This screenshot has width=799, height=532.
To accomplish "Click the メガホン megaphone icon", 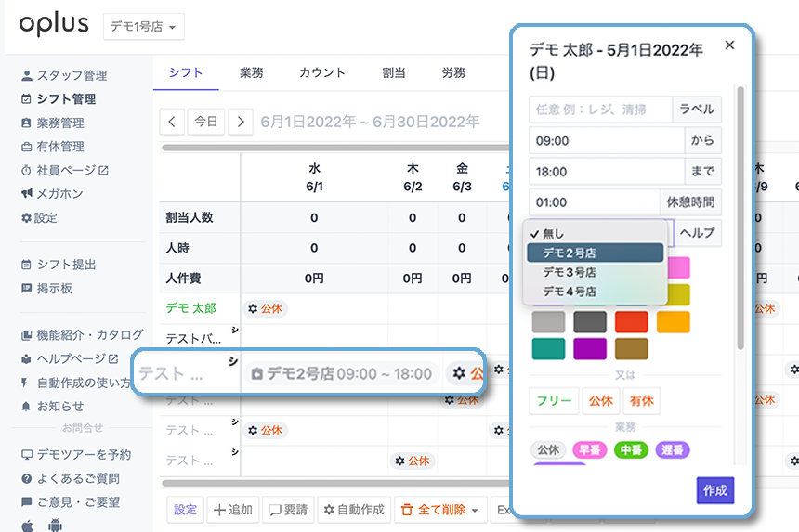I will (x=27, y=193).
